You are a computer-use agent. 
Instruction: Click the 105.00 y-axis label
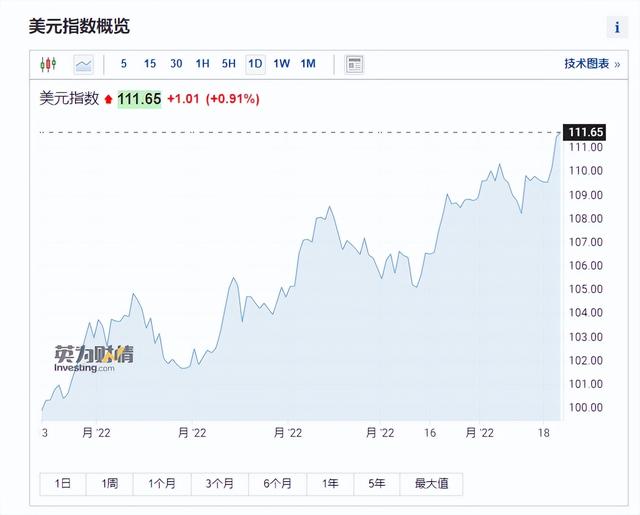click(586, 289)
